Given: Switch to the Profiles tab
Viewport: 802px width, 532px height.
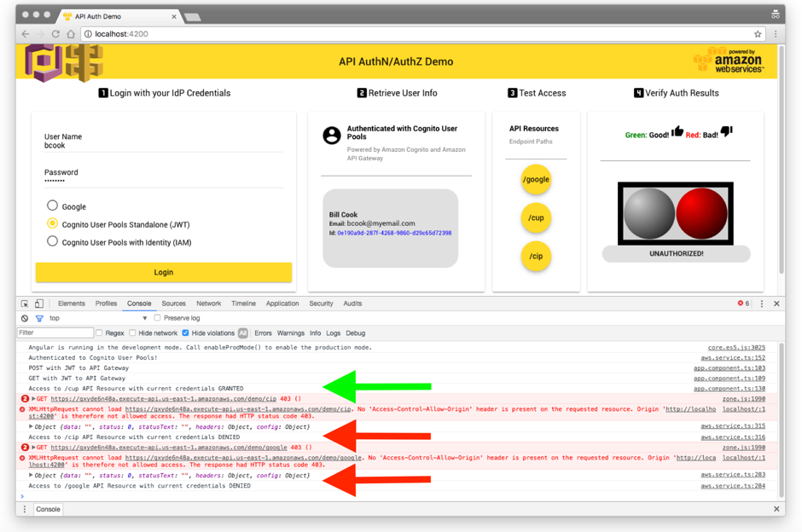Looking at the screenshot, I should tap(106, 304).
